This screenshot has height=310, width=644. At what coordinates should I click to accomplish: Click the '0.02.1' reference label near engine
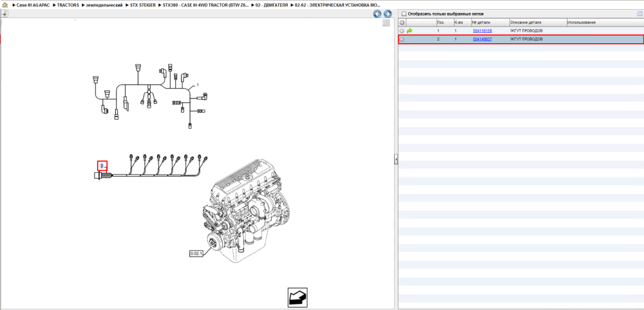[x=196, y=254]
